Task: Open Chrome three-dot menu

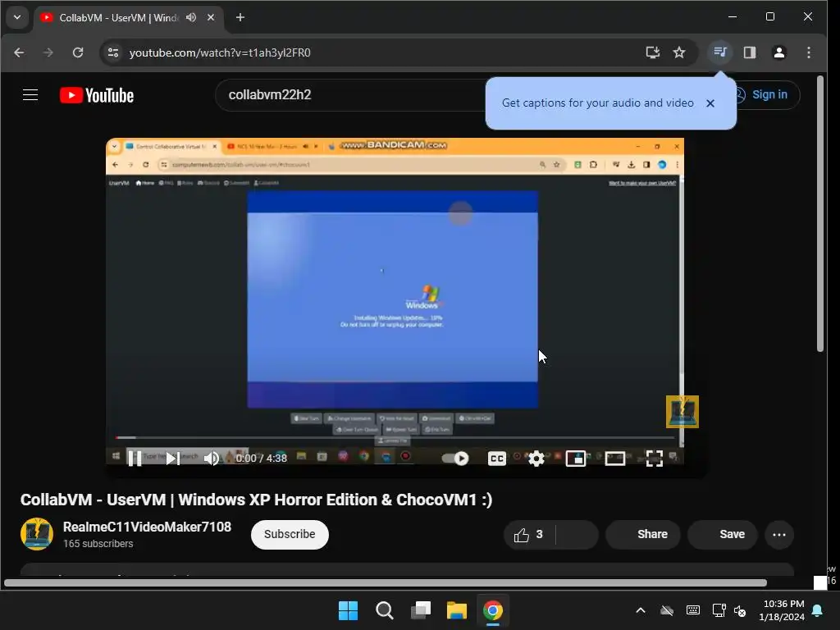Action: pyautogui.click(x=809, y=52)
